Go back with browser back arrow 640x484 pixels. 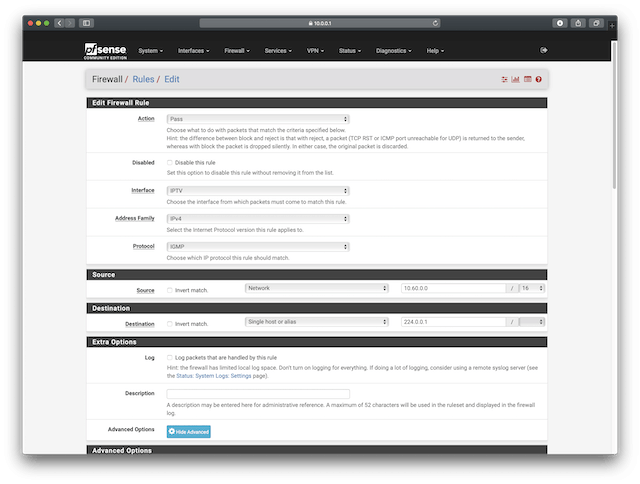[x=59, y=23]
